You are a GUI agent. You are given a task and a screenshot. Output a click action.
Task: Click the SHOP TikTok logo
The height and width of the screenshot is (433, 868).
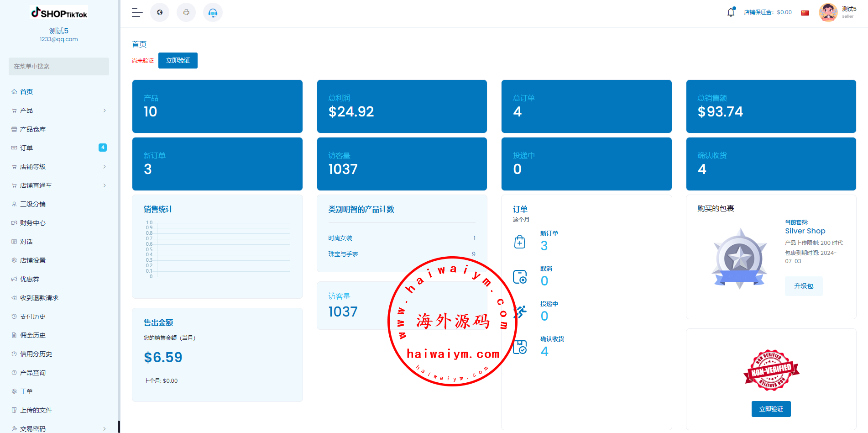tap(59, 13)
